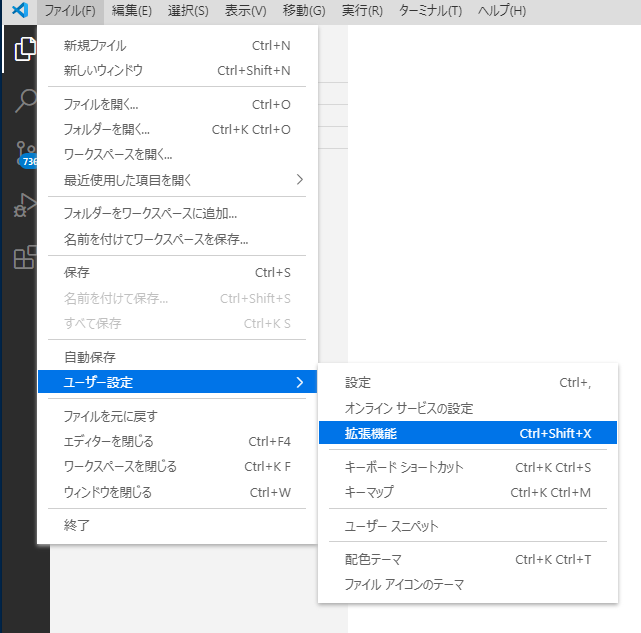The width and height of the screenshot is (641, 633).
Task: Open 配色テーマ entry
Action: 468,559
